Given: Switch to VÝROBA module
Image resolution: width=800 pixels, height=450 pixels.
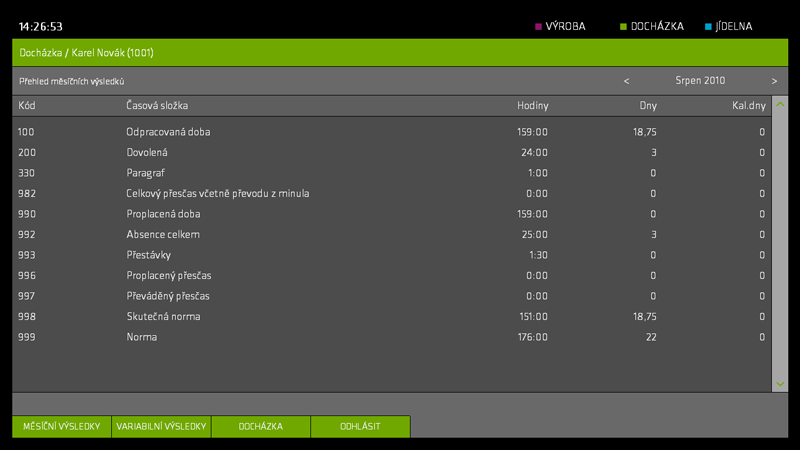Looking at the screenshot, I should 560,27.
